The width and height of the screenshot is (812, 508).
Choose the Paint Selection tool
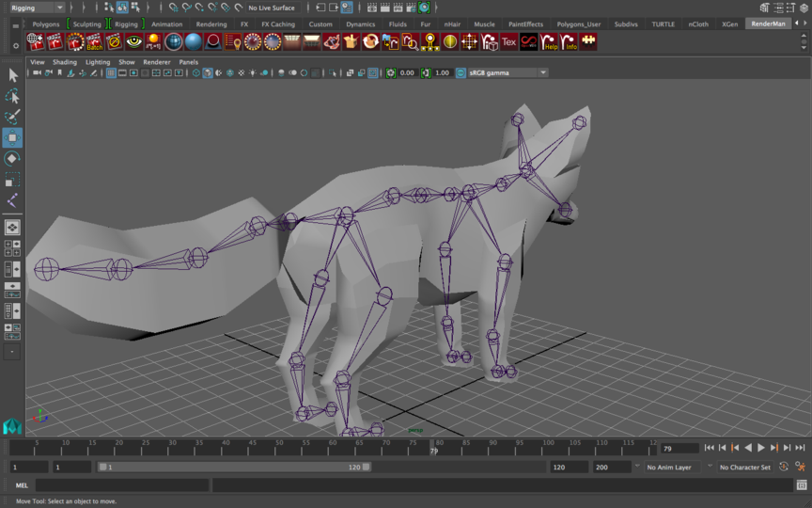tap(12, 117)
